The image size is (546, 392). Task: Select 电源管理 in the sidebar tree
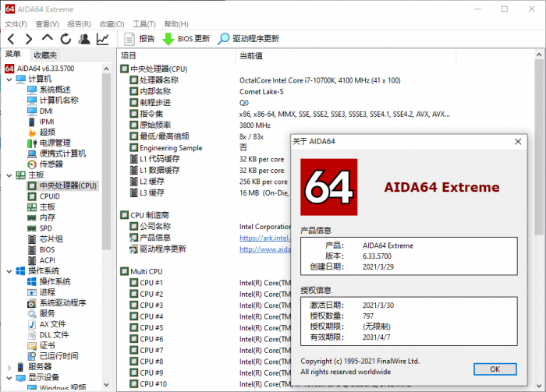click(x=55, y=143)
